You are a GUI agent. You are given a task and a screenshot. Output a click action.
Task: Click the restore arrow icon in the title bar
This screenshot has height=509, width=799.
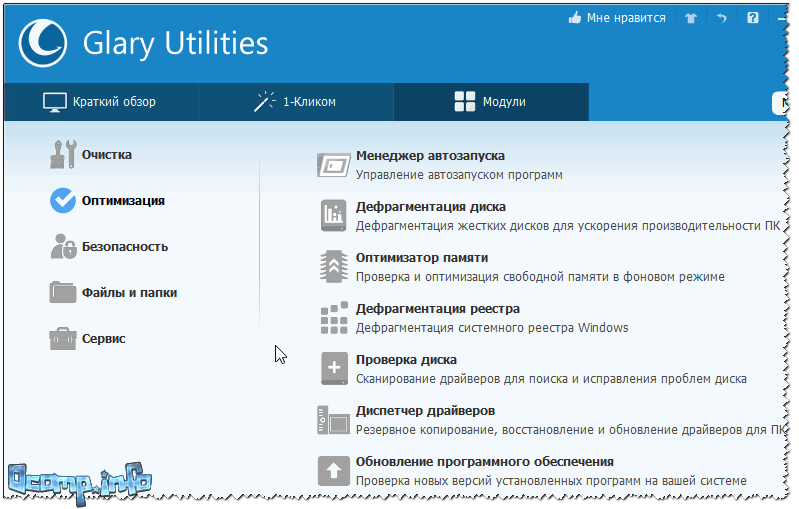722,18
